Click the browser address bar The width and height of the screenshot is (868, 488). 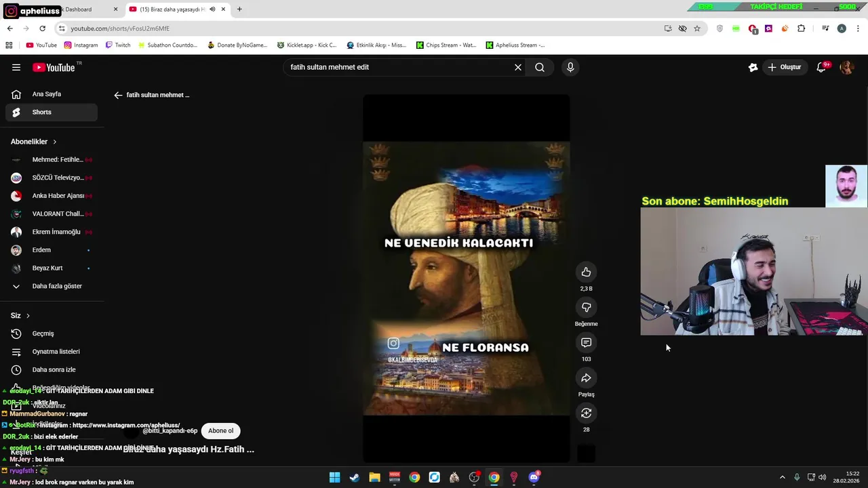[x=359, y=28]
